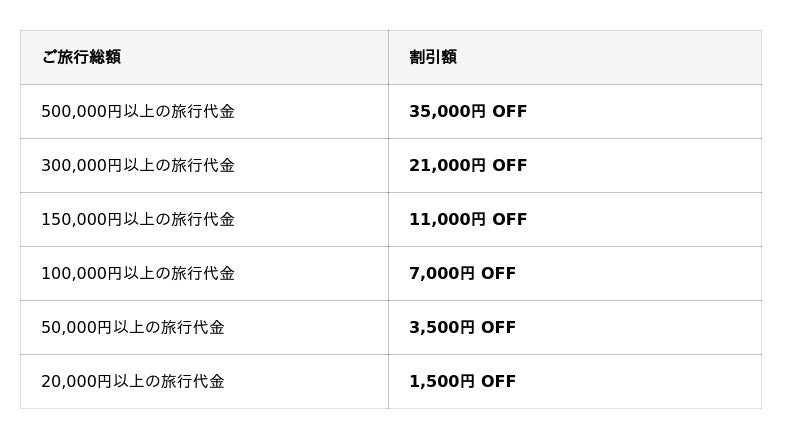Viewport: 800px width, 439px height.
Task: Select the 100,000円以上の旅行代金 cell
Action: (138, 274)
